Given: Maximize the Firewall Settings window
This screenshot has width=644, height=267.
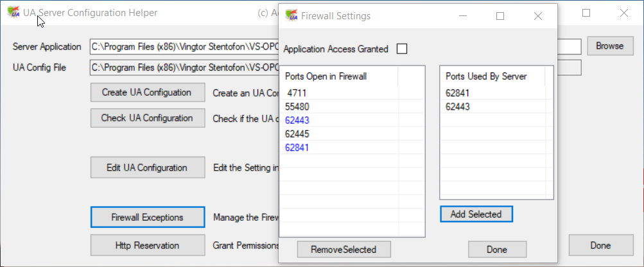Looking at the screenshot, I should click(500, 16).
